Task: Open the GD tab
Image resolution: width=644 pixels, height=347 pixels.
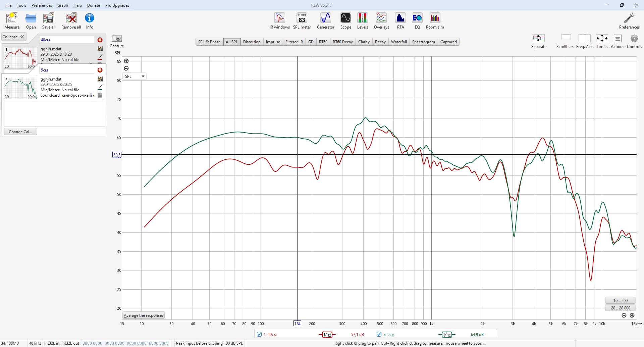Action: 311,42
